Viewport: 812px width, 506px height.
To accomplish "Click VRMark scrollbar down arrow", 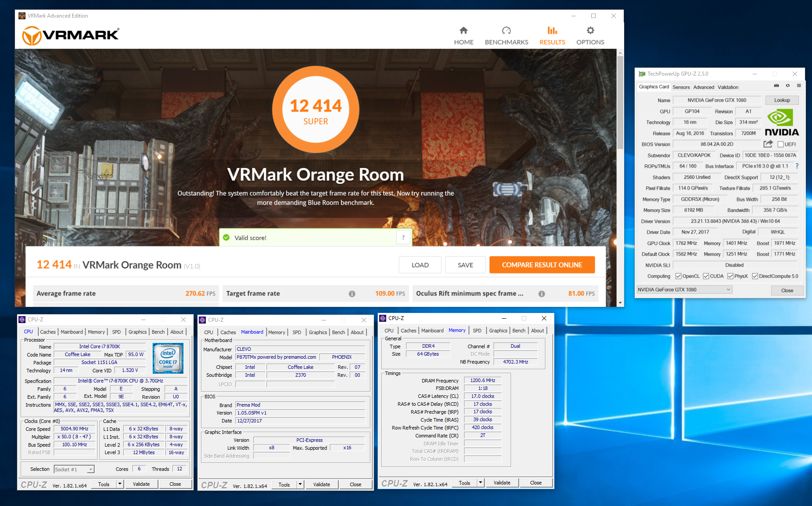I will [620, 303].
